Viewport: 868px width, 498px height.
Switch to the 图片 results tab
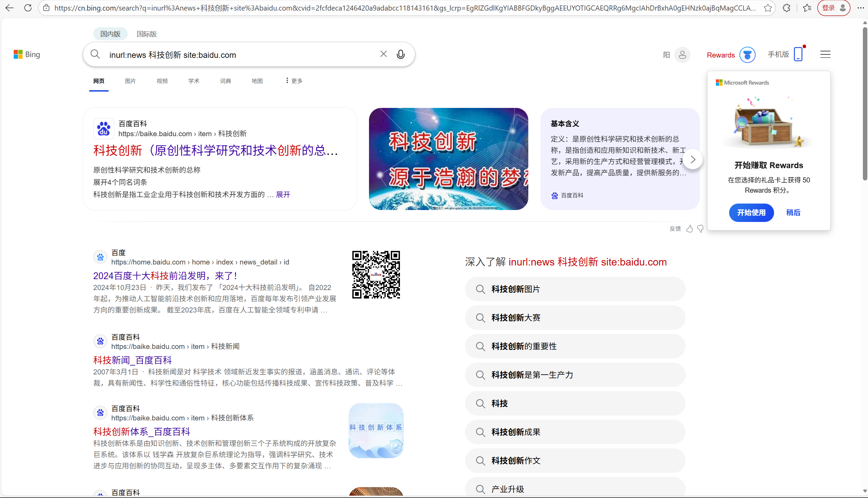point(130,81)
